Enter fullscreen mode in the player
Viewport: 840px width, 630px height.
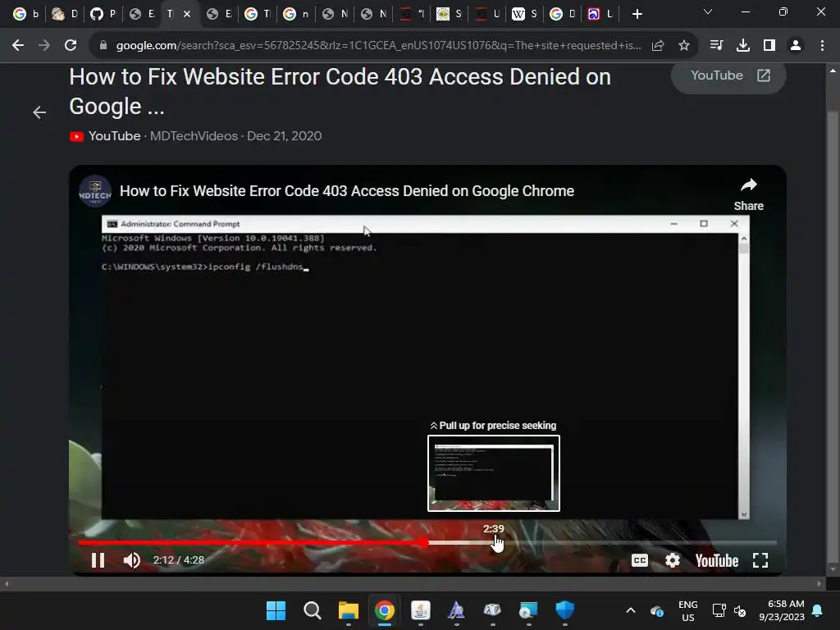click(x=760, y=560)
